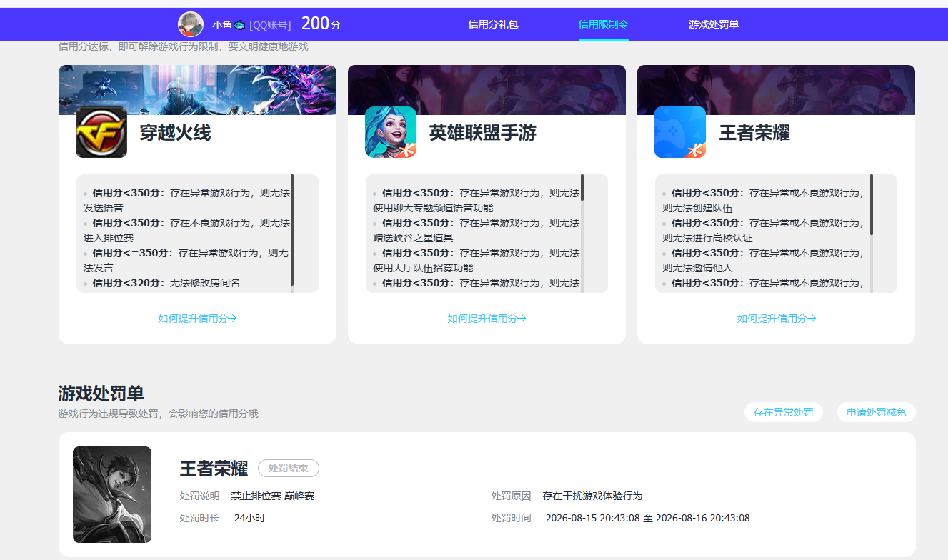
Task: Click the 申请处罚减免 button
Action: tap(877, 412)
